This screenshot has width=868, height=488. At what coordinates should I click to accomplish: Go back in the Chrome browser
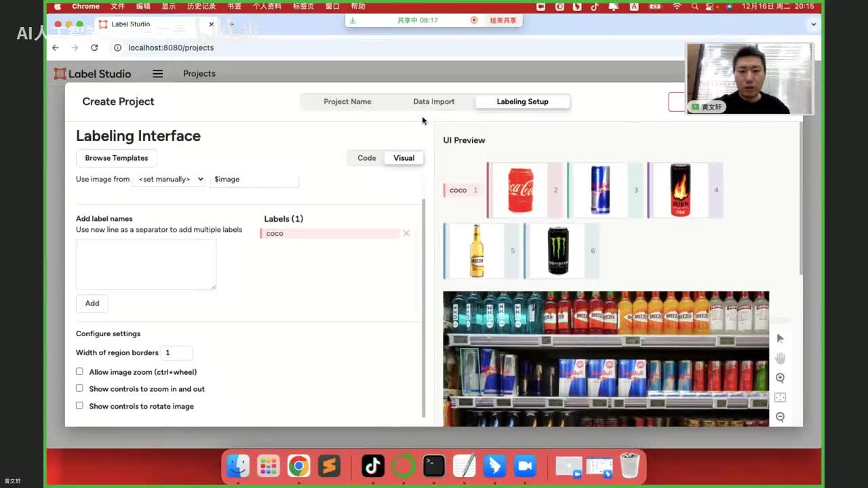pyautogui.click(x=56, y=47)
